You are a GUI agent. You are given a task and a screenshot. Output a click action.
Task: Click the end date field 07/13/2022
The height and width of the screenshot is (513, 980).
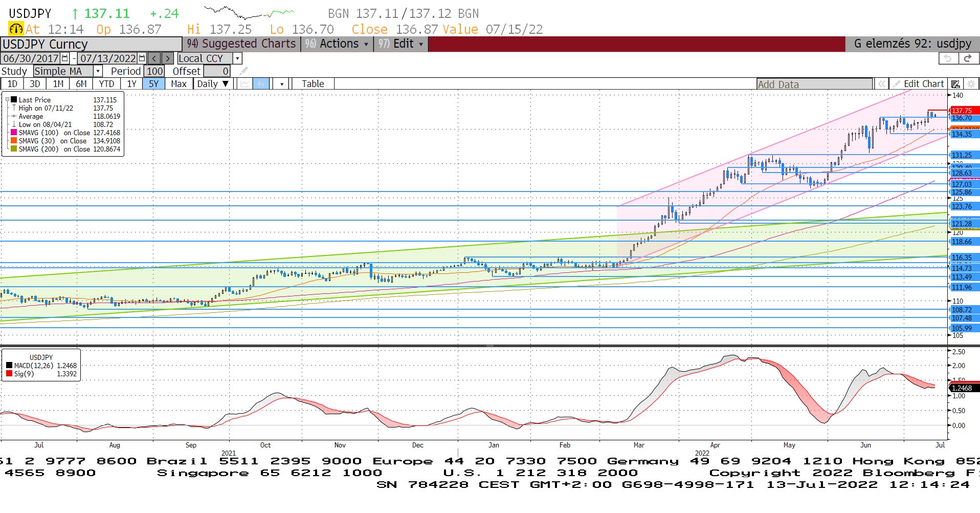[x=108, y=58]
